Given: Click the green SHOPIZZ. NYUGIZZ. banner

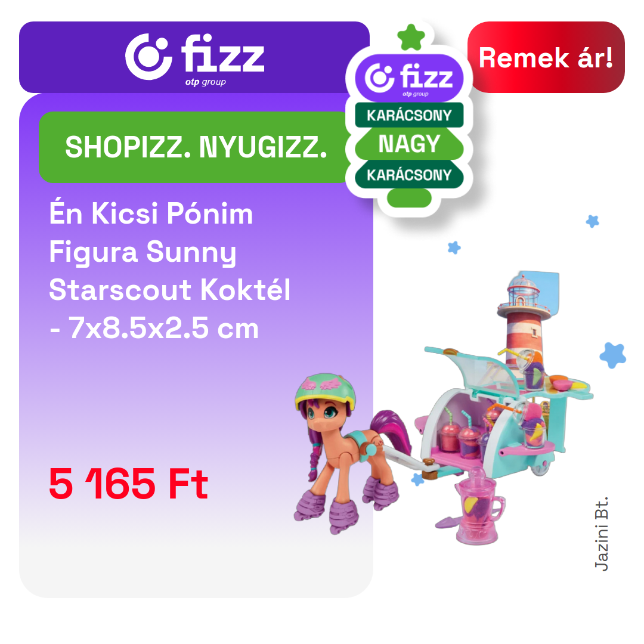Looking at the screenshot, I should pyautogui.click(x=195, y=147).
